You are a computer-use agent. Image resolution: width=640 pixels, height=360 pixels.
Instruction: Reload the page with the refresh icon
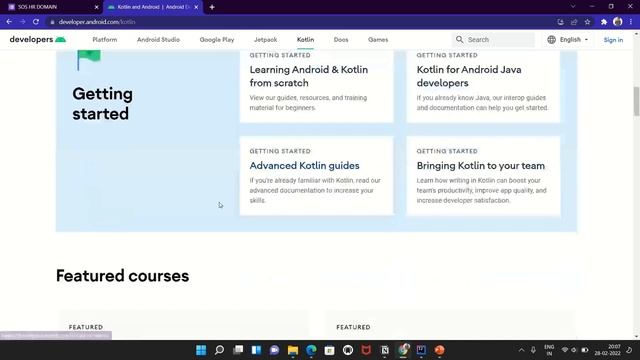[x=36, y=22]
